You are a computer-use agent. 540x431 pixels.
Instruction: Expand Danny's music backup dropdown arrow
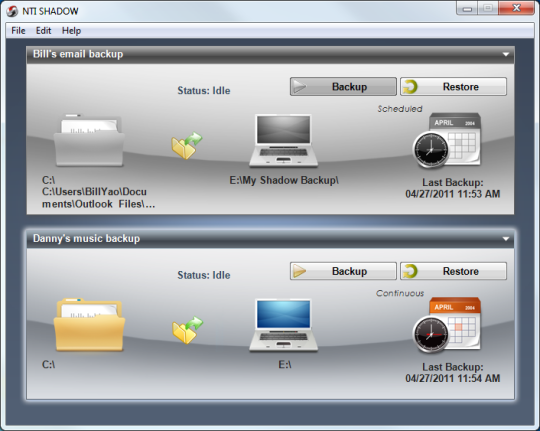506,239
